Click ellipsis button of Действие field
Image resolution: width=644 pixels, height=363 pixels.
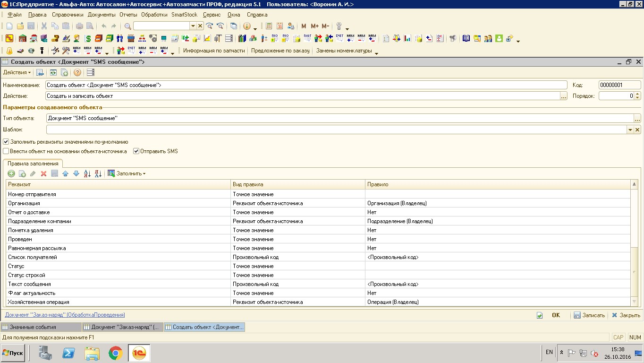pyautogui.click(x=564, y=96)
